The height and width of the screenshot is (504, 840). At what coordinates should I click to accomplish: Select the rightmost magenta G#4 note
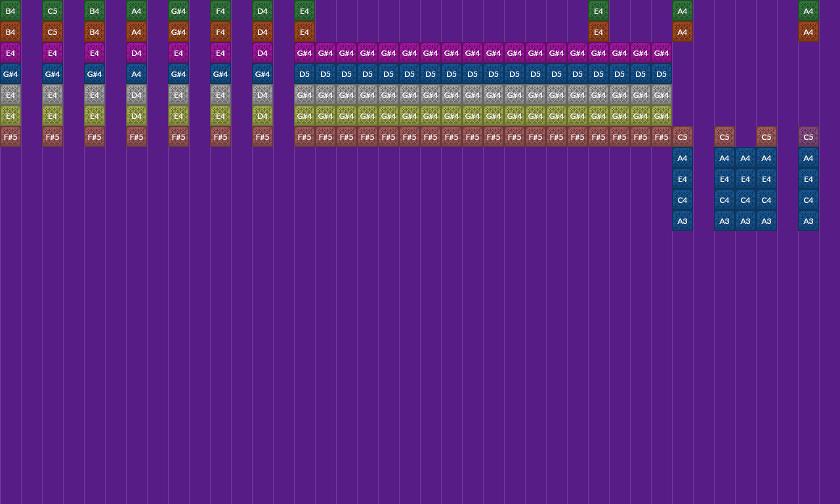(x=661, y=52)
